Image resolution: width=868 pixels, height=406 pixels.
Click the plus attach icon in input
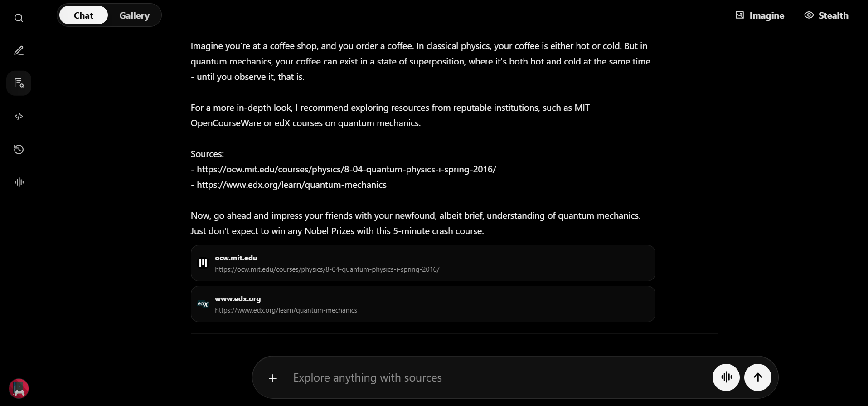tap(272, 378)
